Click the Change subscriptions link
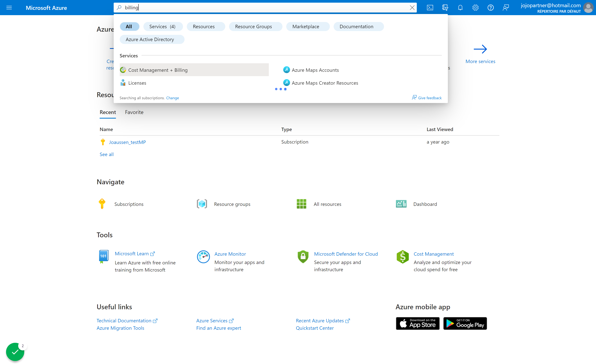Image resolution: width=596 pixels, height=364 pixels. tap(172, 98)
